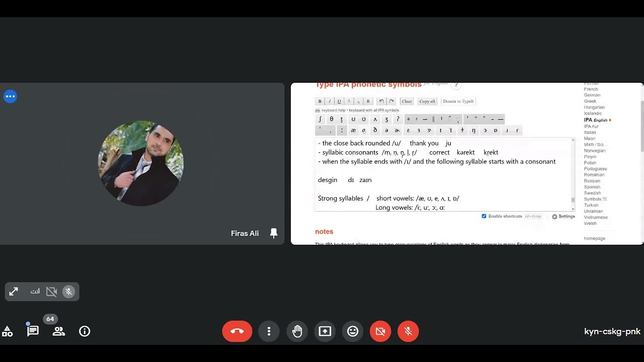Insert the ʌ symbol from the IPA keyboard
The height and width of the screenshot is (362, 644).
tap(375, 119)
